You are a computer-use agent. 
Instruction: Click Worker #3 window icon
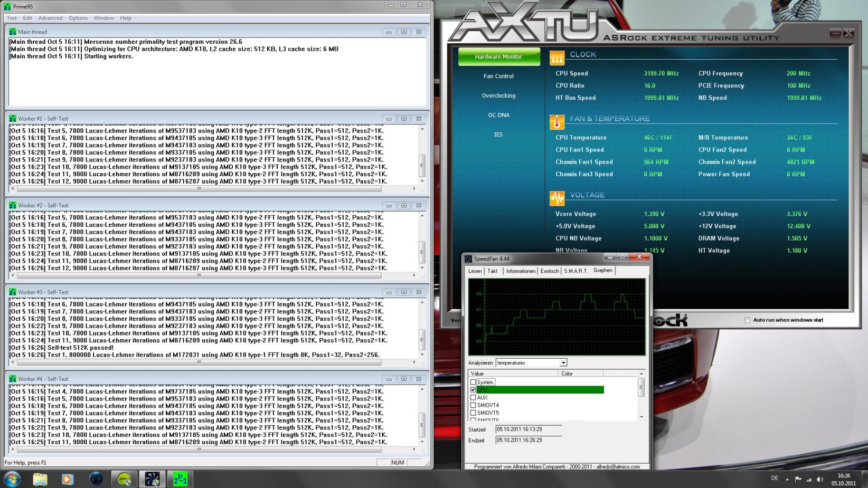[x=13, y=292]
